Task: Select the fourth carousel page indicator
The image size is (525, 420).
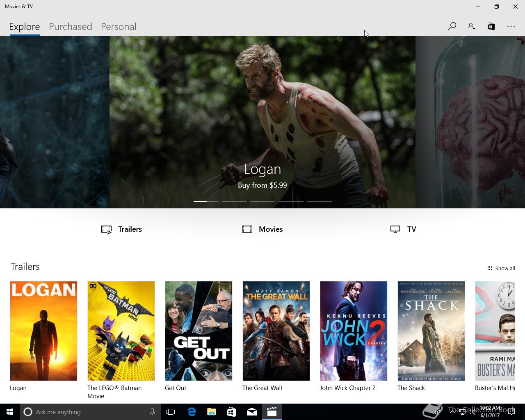Action: (291, 201)
